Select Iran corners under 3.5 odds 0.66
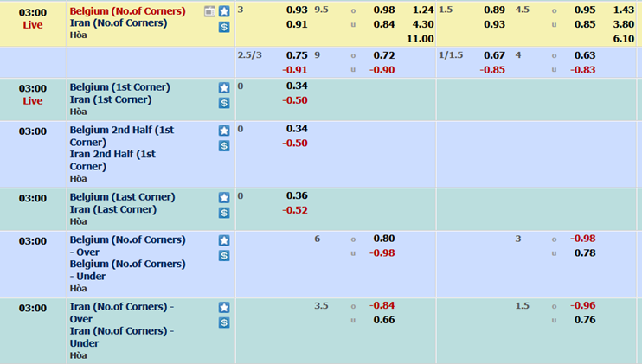642x364 pixels. click(384, 320)
